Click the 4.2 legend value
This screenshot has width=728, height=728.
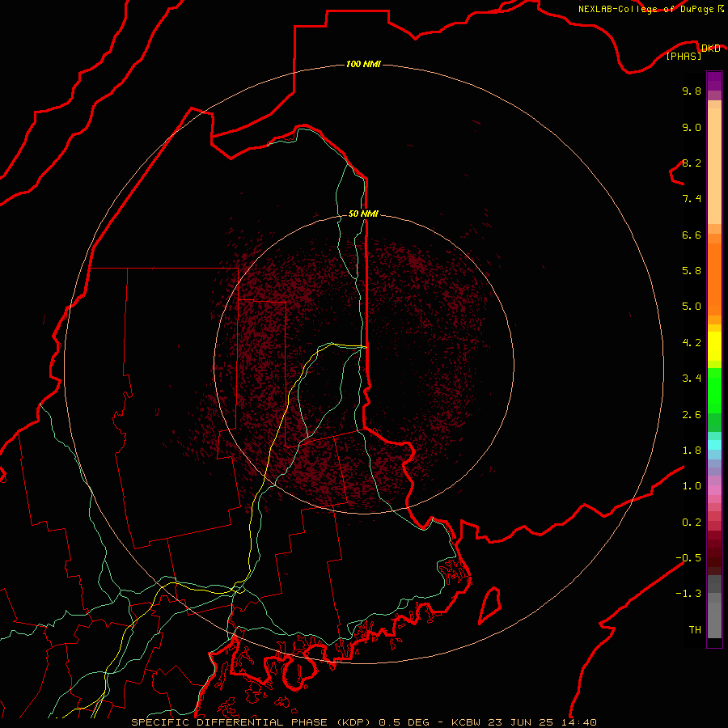(692, 343)
